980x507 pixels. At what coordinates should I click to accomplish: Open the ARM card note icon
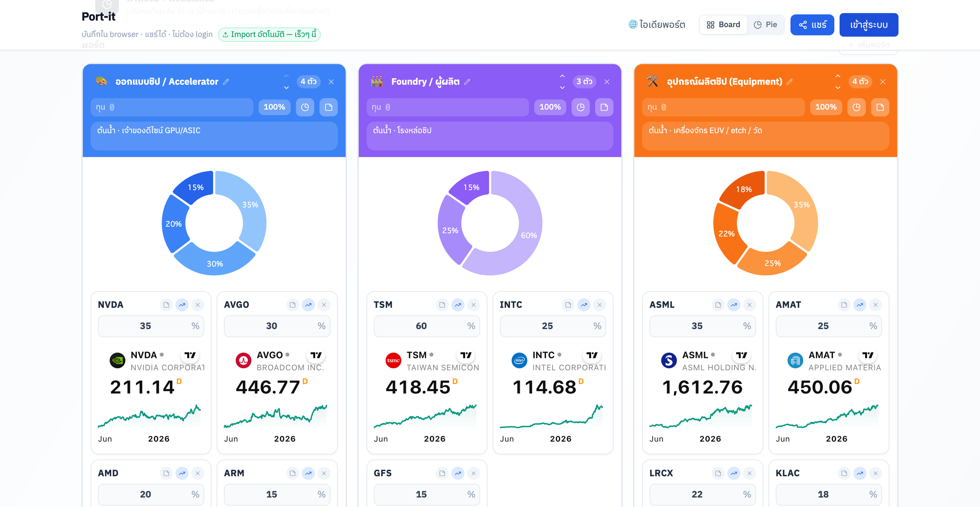[x=293, y=473]
